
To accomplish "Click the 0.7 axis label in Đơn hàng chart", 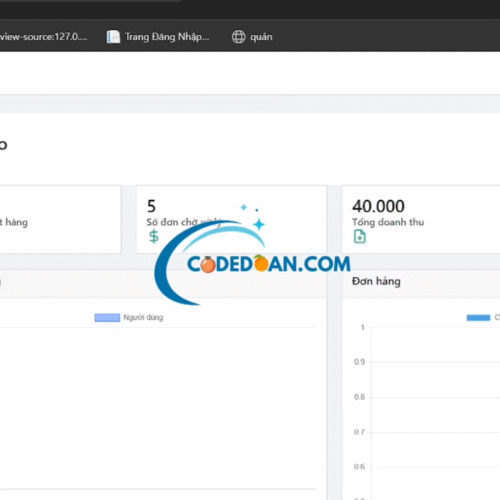I will pos(359,432).
